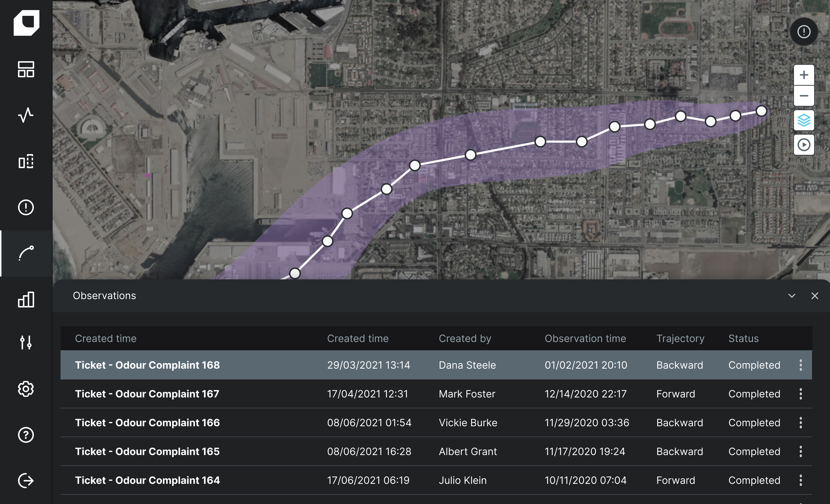
Task: Click the help question mark icon
Action: click(x=26, y=435)
